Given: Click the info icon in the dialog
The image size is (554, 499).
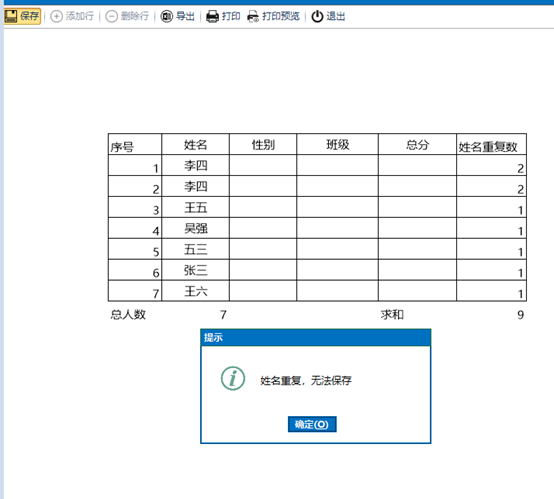Looking at the screenshot, I should point(233,378).
